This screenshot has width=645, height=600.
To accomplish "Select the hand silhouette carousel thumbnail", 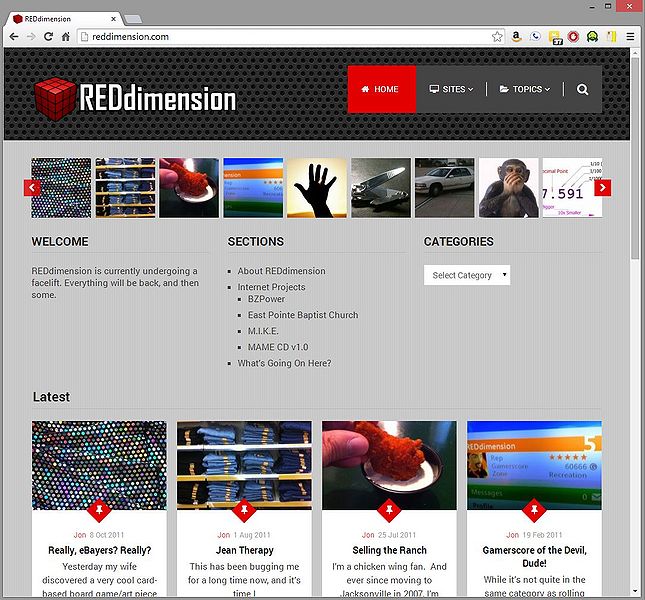I will (317, 188).
